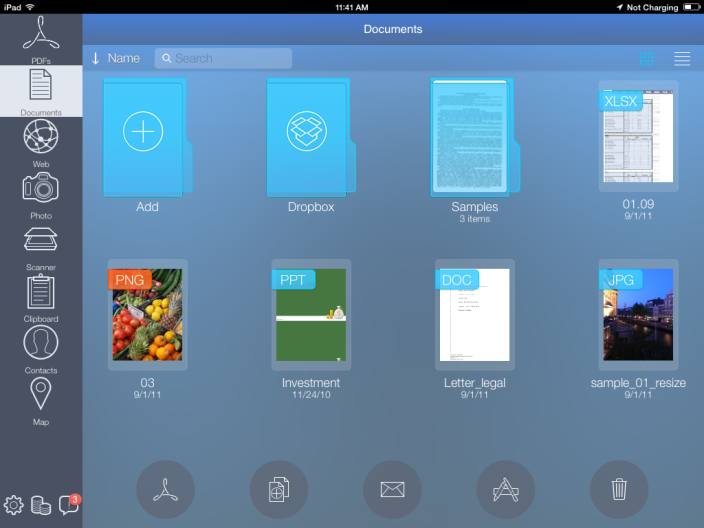Select the Documents tab in sidebar
This screenshot has height=528, width=704.
coord(41,90)
